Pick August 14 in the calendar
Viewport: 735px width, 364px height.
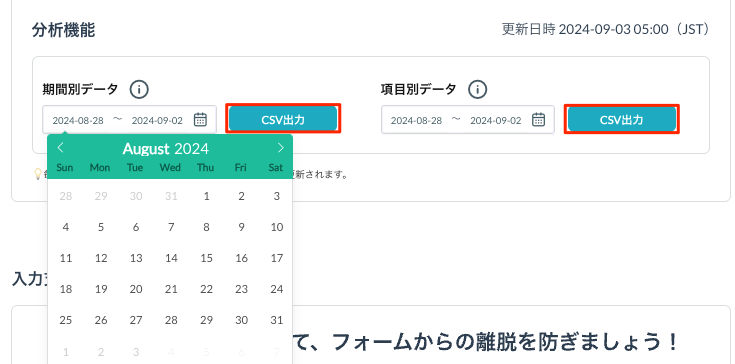(x=171, y=258)
